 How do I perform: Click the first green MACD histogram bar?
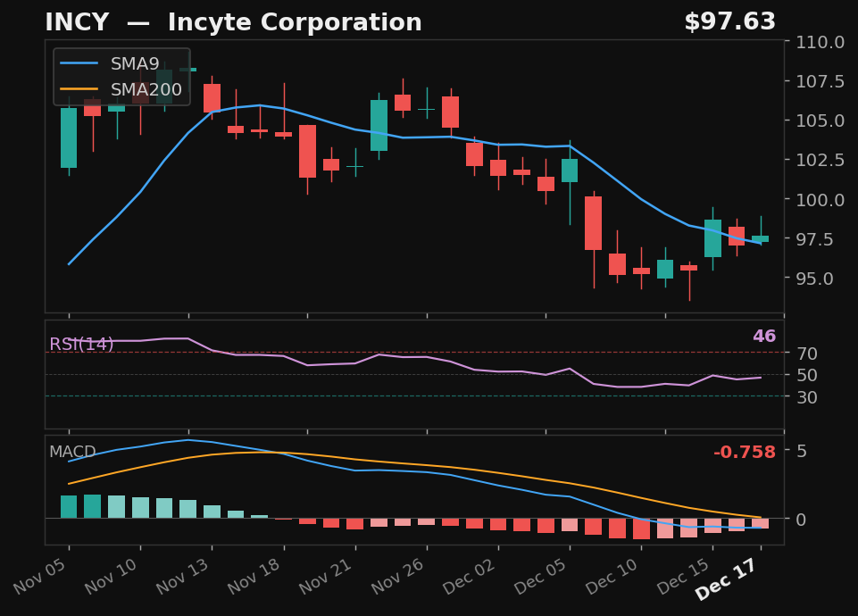click(69, 507)
